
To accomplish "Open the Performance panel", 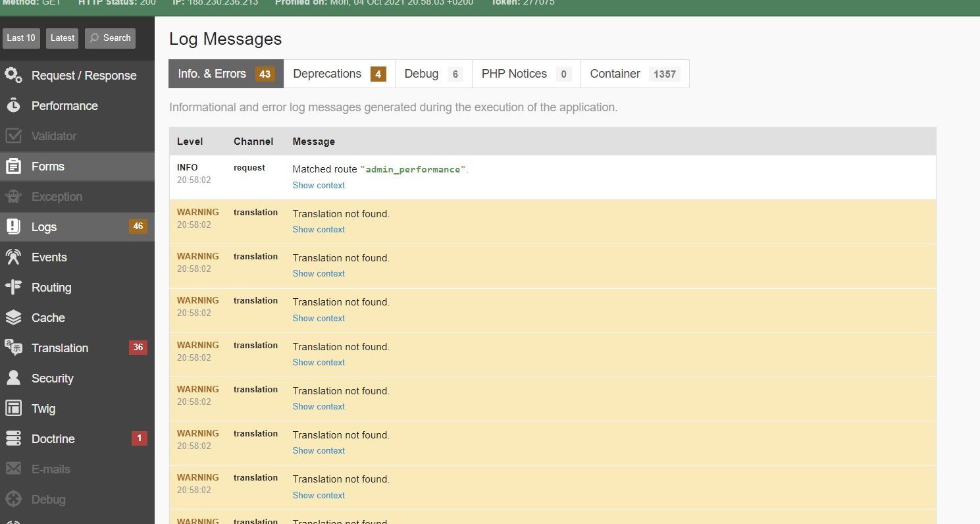I will [77, 105].
